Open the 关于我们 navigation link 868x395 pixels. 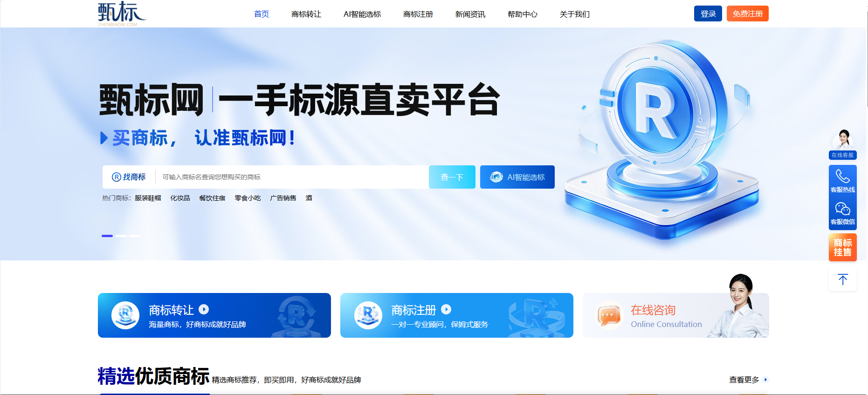(575, 14)
